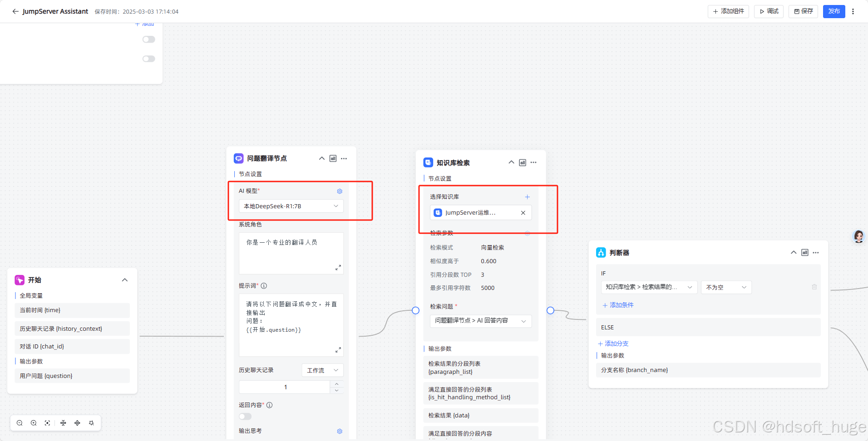Click 检索结果 {data} output
Viewport: 868px width, 441px height.
tap(481, 416)
